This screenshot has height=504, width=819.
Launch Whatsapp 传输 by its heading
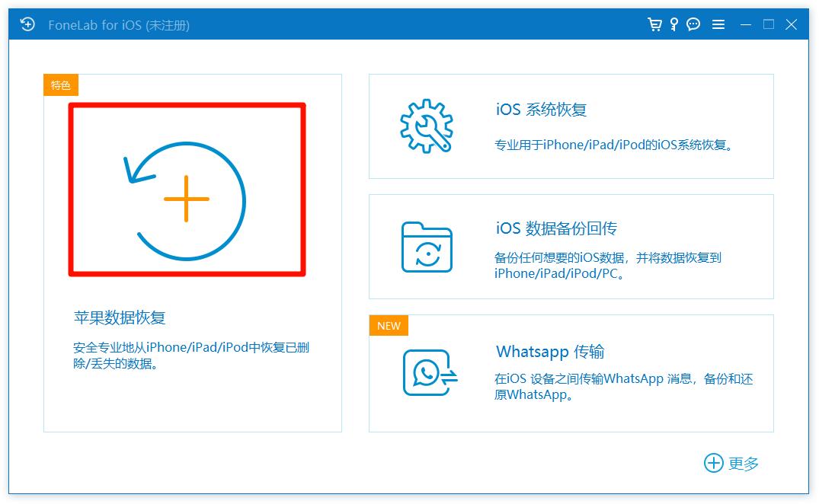click(x=550, y=351)
